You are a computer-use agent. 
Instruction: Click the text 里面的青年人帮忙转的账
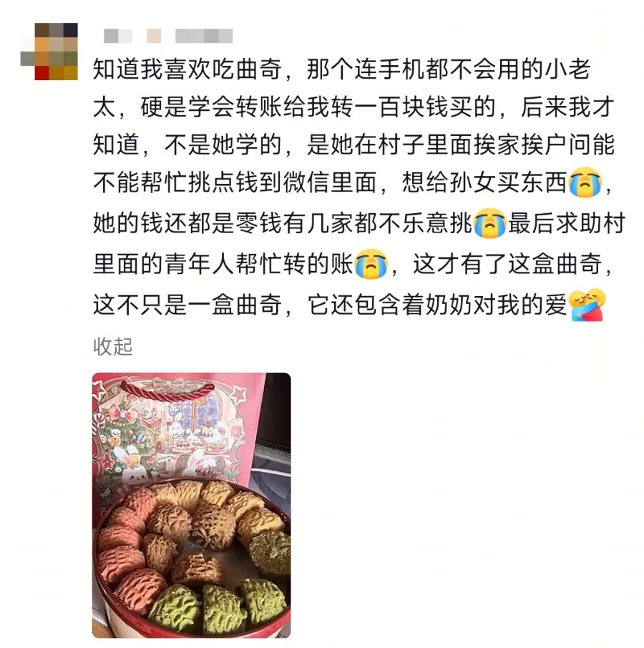point(223,264)
